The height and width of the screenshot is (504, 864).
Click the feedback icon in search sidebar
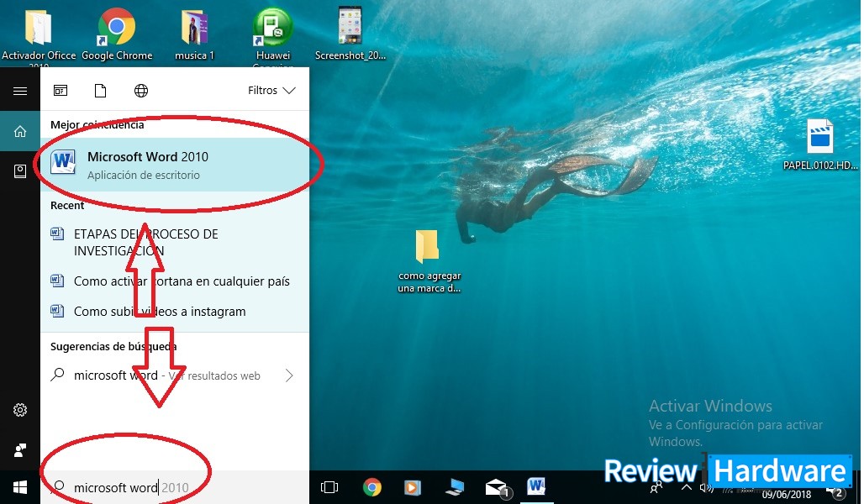point(20,450)
